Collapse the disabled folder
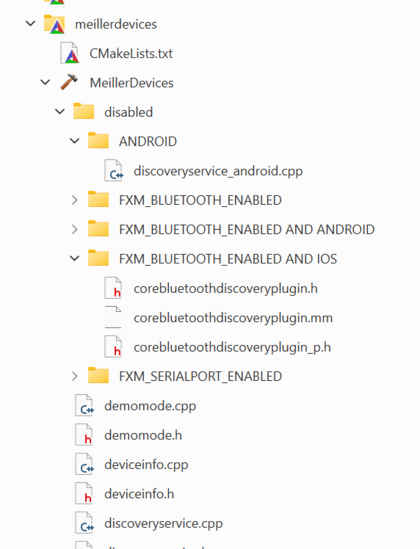 pyautogui.click(x=60, y=112)
